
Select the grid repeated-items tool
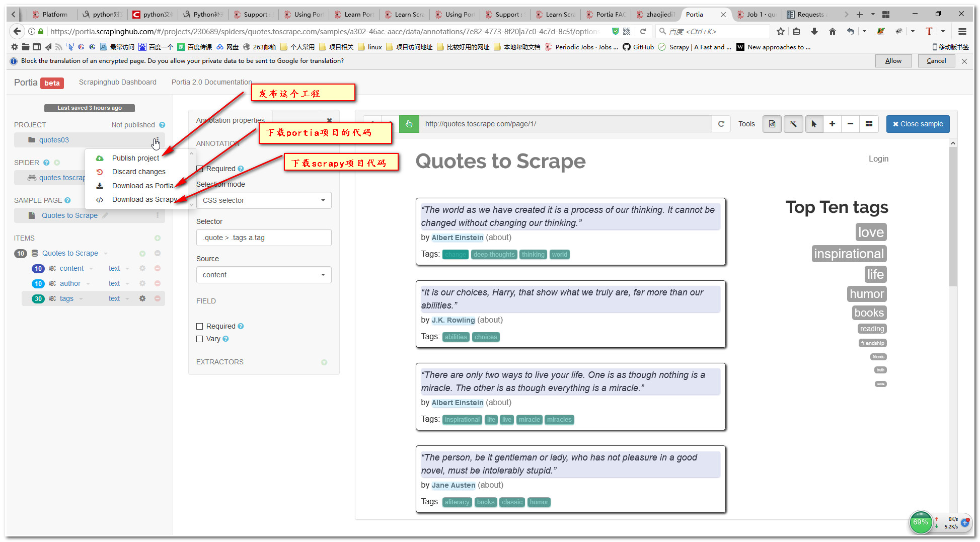[869, 124]
